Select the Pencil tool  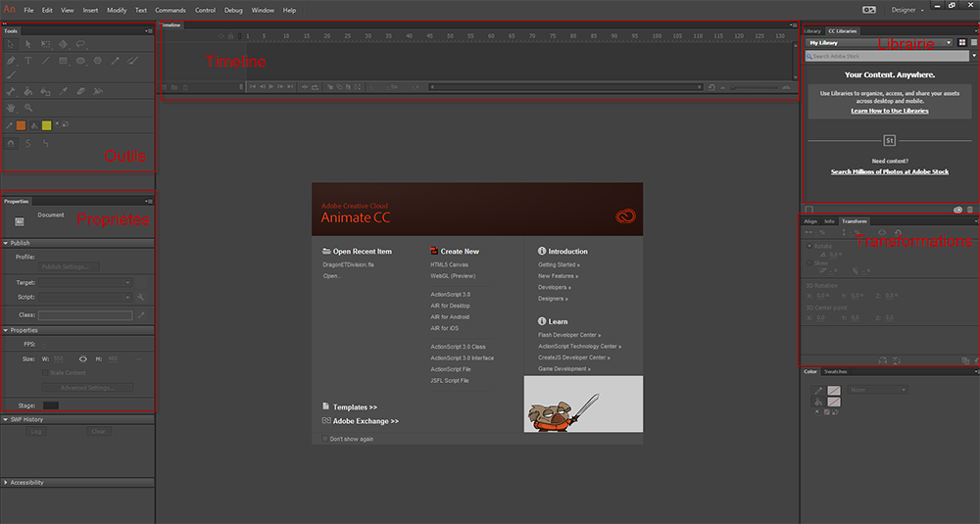coord(115,61)
